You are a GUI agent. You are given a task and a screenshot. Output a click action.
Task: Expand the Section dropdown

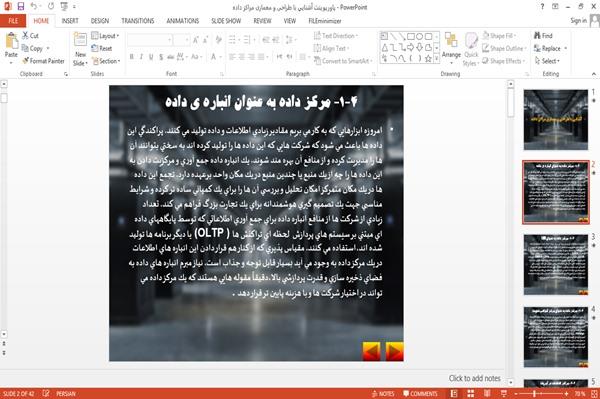[x=106, y=61]
